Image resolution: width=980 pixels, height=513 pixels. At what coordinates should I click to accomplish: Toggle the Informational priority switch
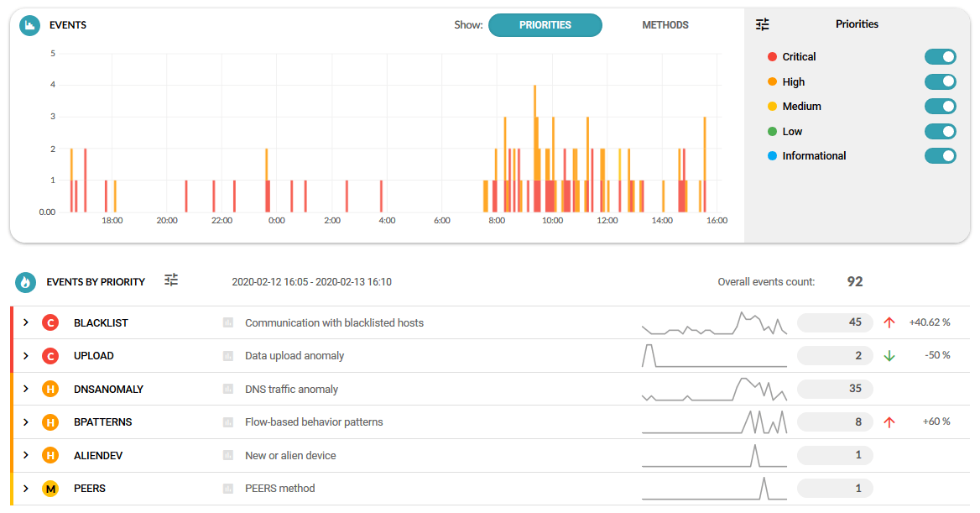940,156
